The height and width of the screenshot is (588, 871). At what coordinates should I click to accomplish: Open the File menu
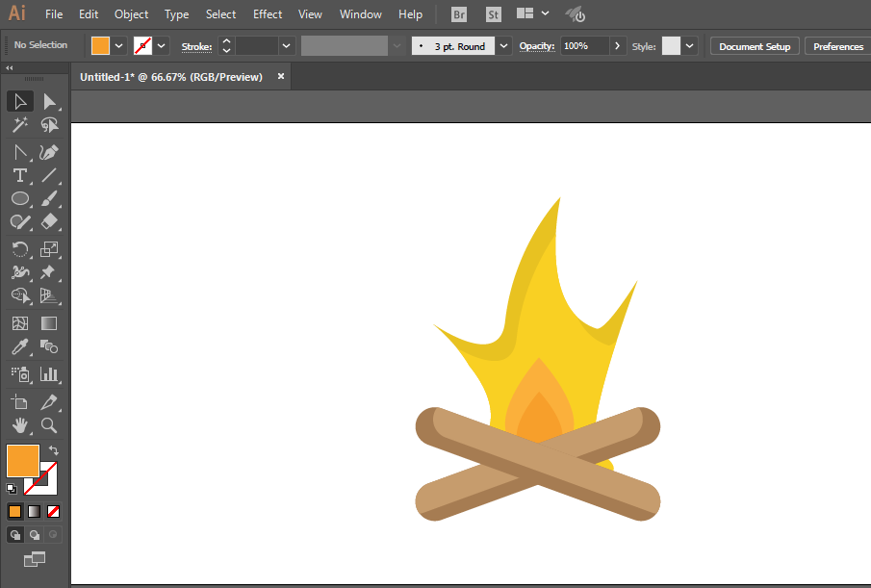54,14
